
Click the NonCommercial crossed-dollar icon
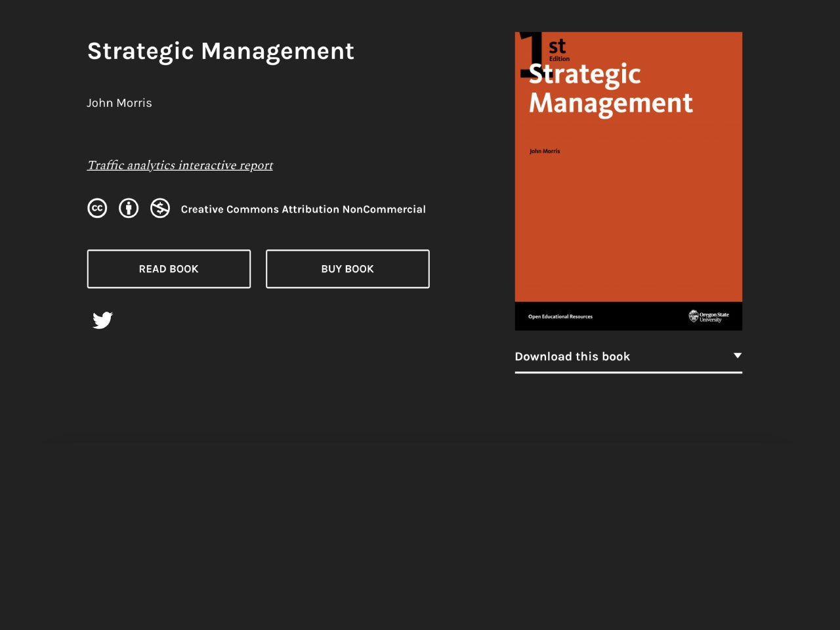159,208
